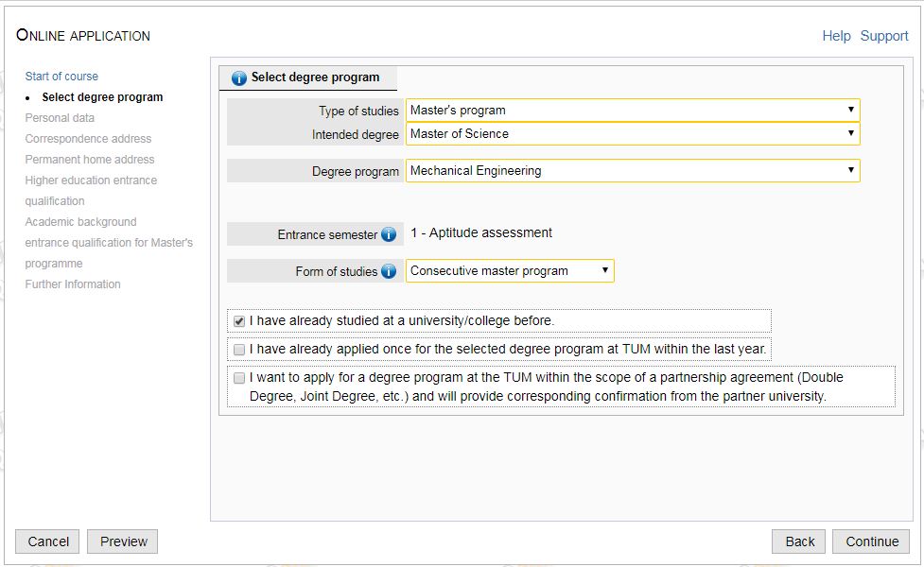Open the Support link
The height and width of the screenshot is (567, 924).
pyautogui.click(x=884, y=36)
